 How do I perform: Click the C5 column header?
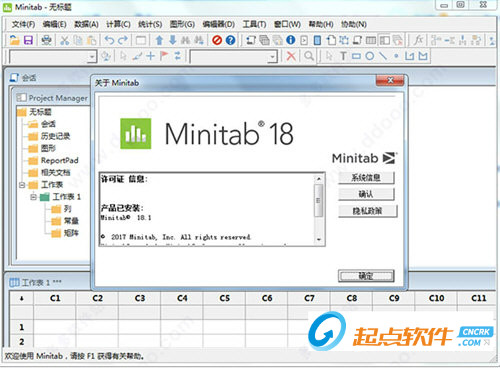224,298
